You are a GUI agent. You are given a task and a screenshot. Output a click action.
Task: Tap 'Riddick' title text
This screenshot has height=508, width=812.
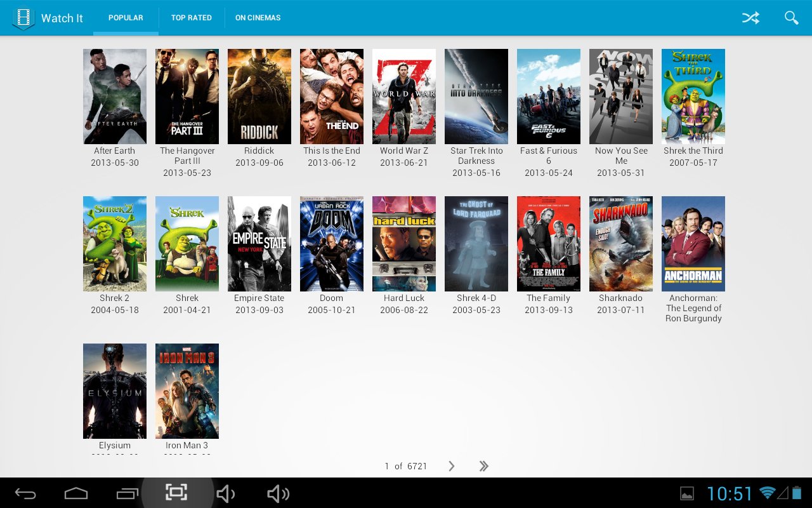[259, 150]
